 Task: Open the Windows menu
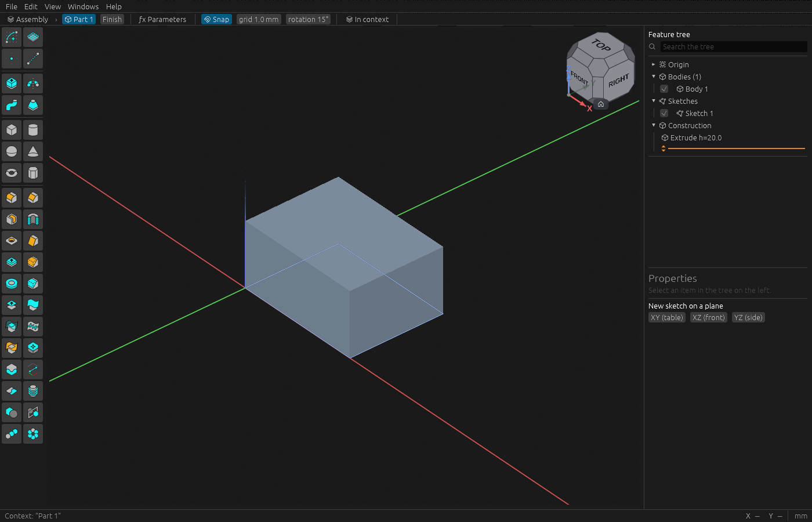[x=84, y=6]
